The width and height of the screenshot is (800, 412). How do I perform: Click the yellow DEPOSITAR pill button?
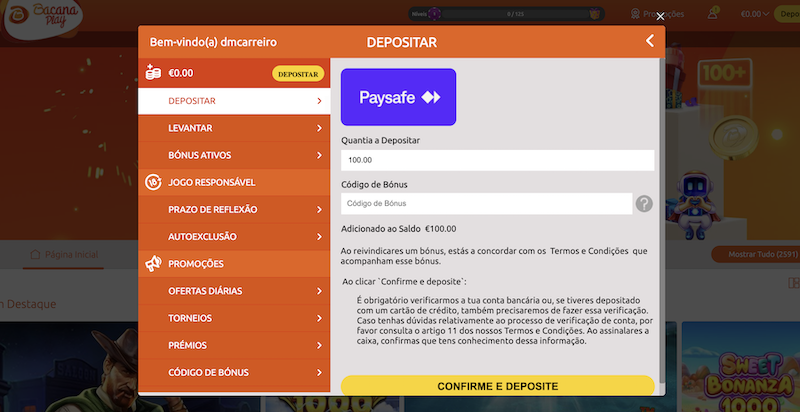pos(298,73)
